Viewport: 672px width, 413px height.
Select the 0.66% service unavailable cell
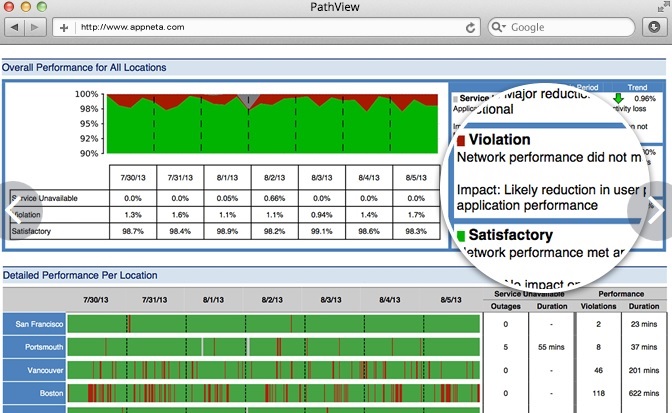(274, 198)
